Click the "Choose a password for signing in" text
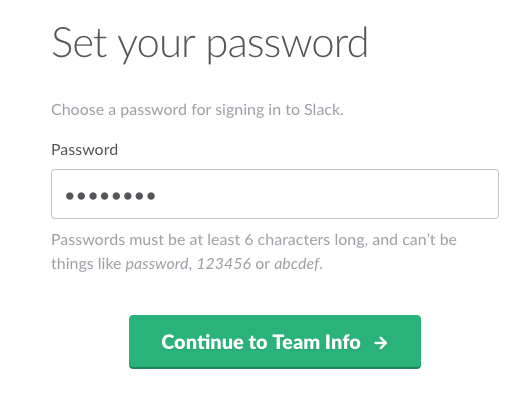This screenshot has height=399, width=529. click(197, 110)
